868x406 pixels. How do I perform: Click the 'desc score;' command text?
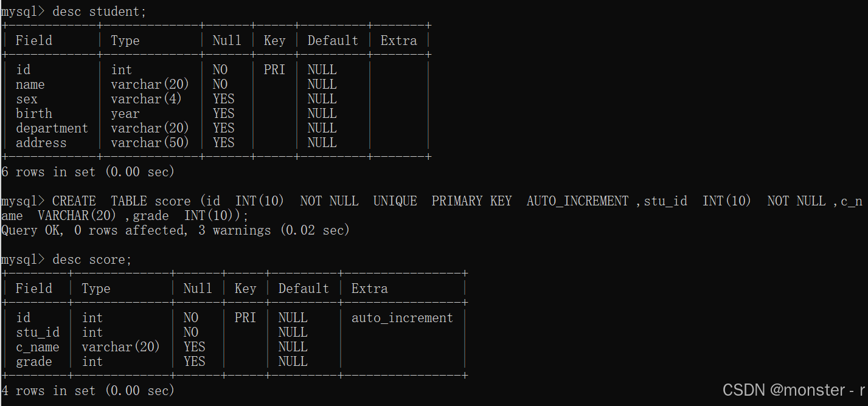pos(92,260)
